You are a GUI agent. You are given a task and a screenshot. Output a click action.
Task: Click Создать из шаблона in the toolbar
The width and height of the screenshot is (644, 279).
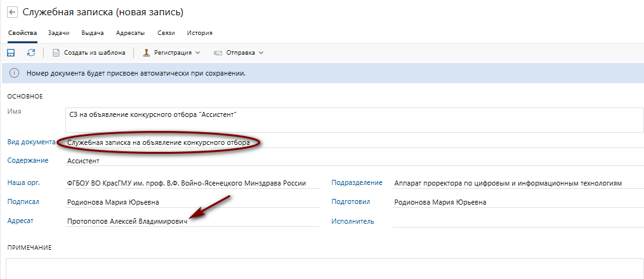pyautogui.click(x=89, y=53)
